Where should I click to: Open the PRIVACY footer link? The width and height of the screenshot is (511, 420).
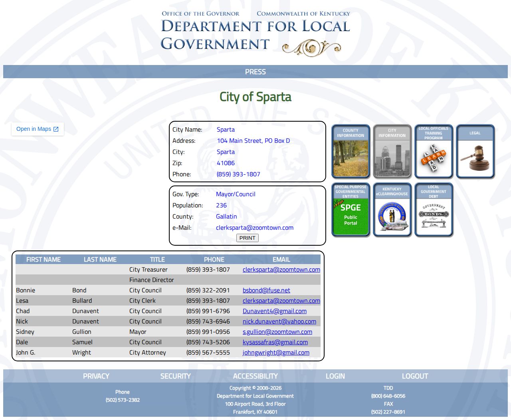pyautogui.click(x=96, y=376)
